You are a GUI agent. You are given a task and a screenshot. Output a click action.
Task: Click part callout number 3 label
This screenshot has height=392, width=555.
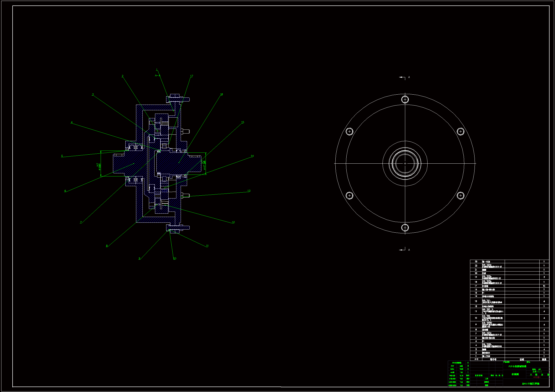click(x=93, y=94)
